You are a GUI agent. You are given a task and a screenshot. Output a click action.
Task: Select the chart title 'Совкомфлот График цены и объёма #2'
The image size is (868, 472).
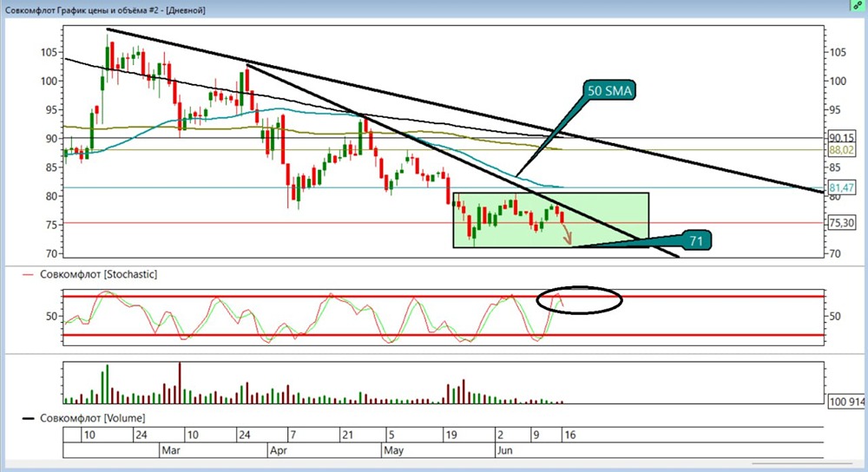click(x=82, y=10)
